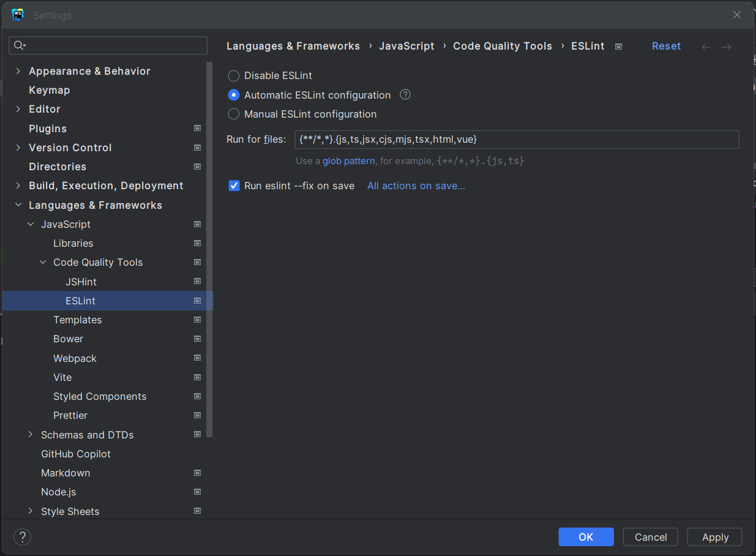Click the settings tree vertical scrollbar
756x556 pixels.
[x=209, y=249]
